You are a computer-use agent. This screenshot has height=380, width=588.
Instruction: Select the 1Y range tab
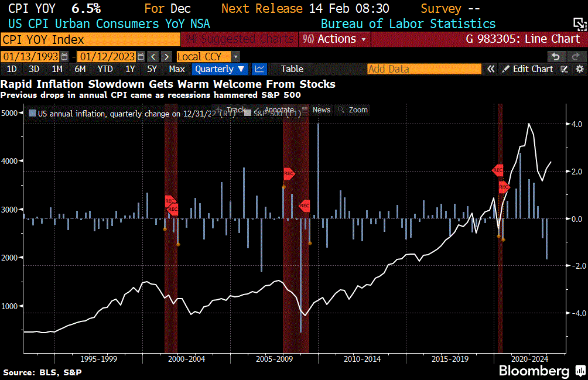click(130, 69)
